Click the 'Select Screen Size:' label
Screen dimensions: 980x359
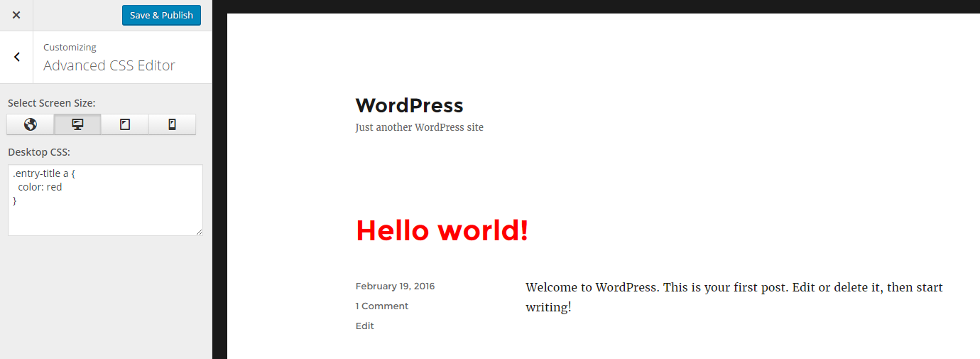point(51,103)
